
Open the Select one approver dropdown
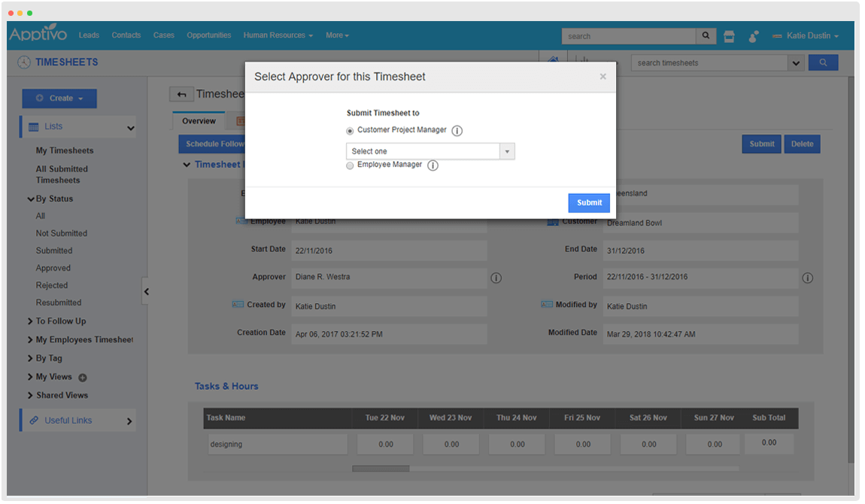430,151
